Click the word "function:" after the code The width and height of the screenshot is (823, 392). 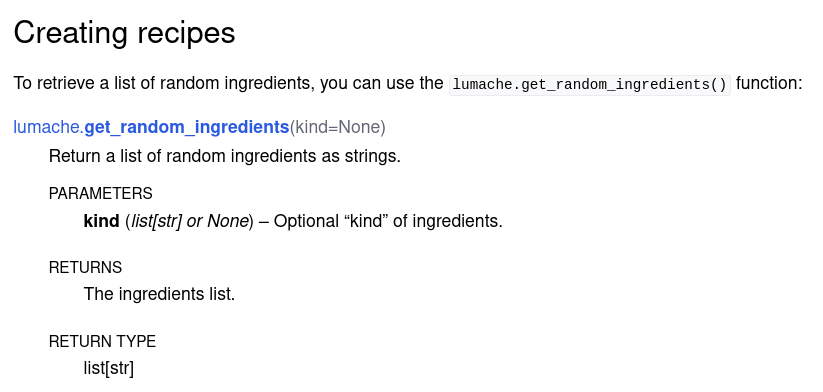[x=769, y=83]
